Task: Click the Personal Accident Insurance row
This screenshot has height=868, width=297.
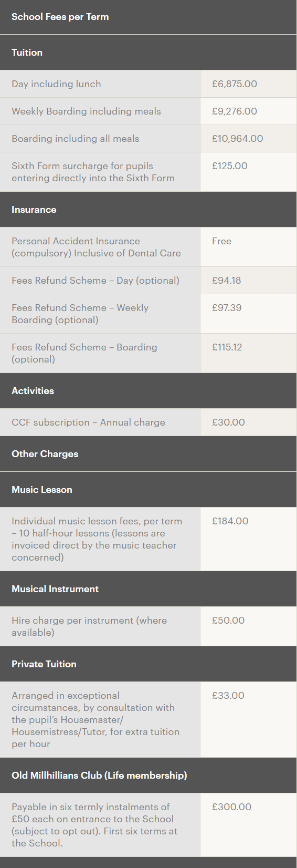Action: coord(148,247)
